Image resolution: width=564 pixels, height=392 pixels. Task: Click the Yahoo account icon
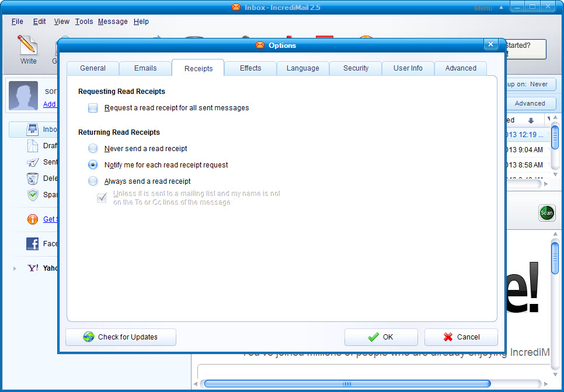(x=33, y=268)
